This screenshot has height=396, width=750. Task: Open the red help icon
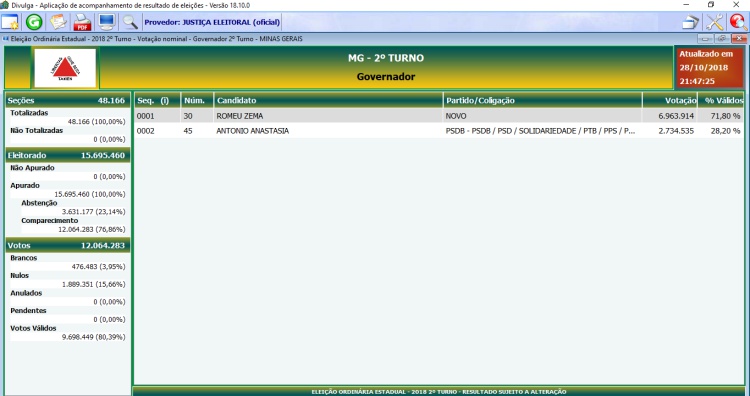coord(739,22)
